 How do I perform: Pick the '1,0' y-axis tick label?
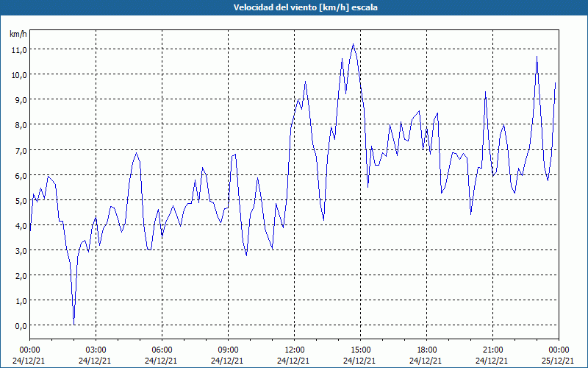pyautogui.click(x=21, y=301)
